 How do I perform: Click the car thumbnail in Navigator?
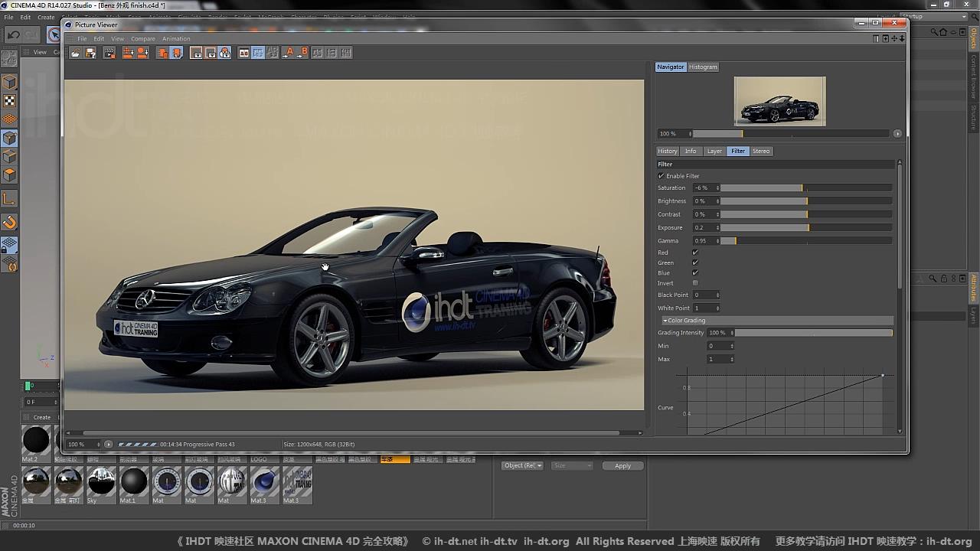[779, 101]
